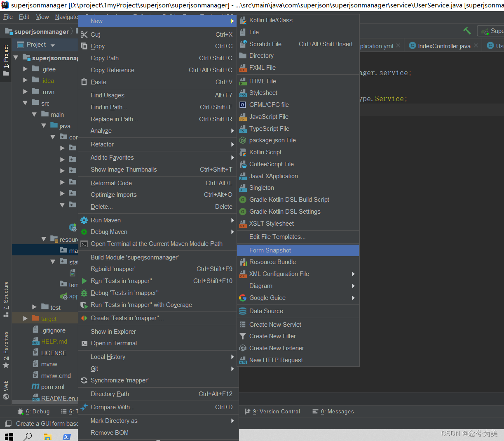The height and width of the screenshot is (441, 504).
Task: Click the CoffeeScript File icon
Action: pyautogui.click(x=243, y=164)
